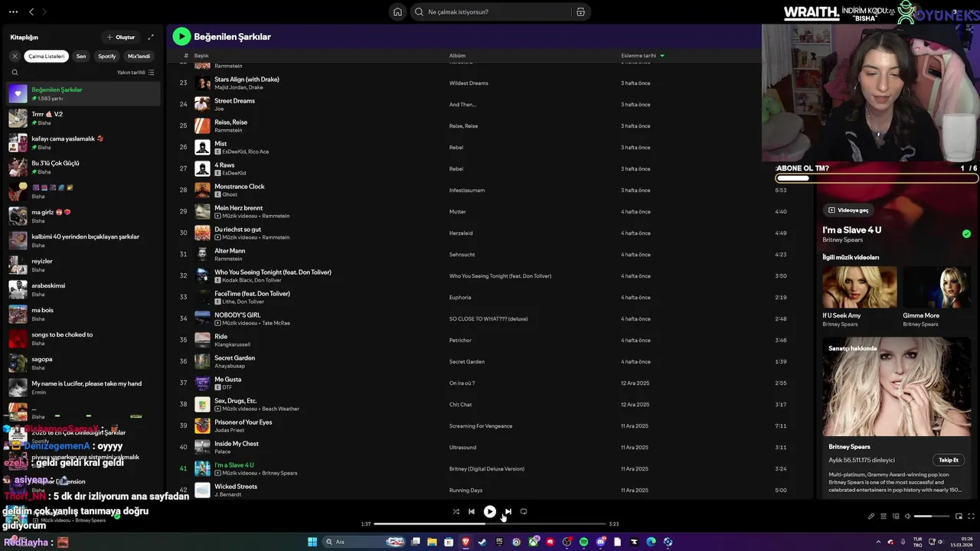Image resolution: width=980 pixels, height=551 pixels.
Task: Play Beğenilen Şarkılar with green play button
Action: pos(181,36)
